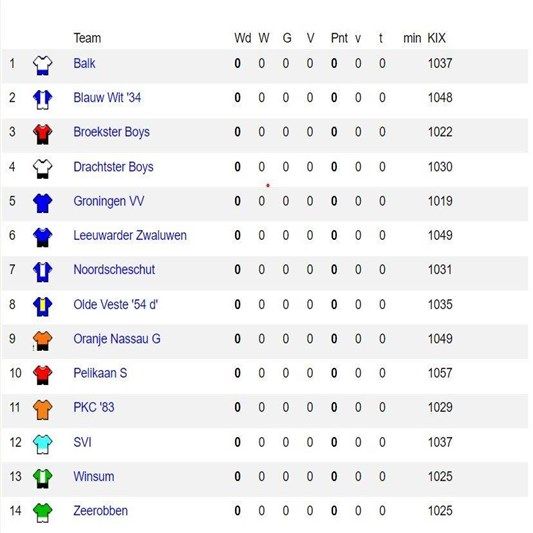
Task: Open the Leeuwarder Zwaluwen team link
Action: [130, 235]
